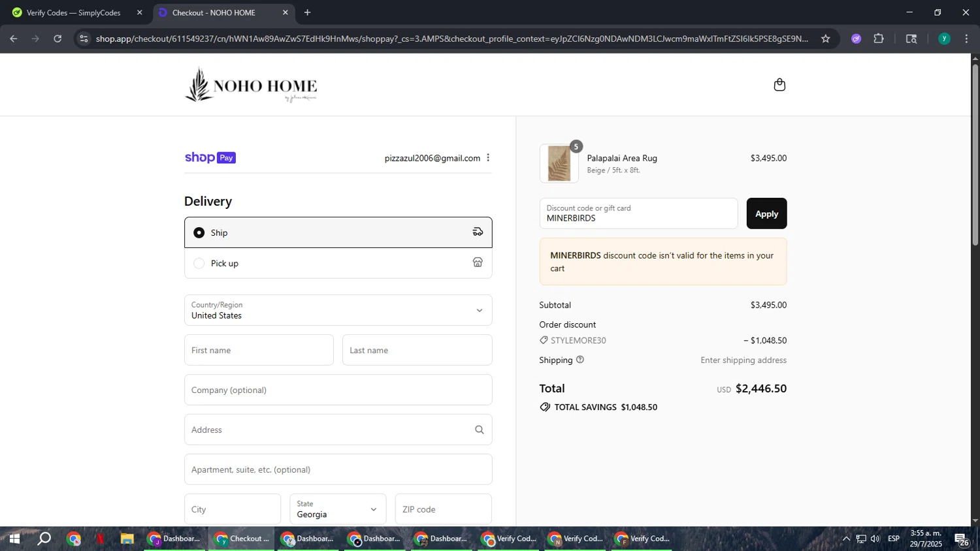980x551 pixels.
Task: Reload the checkout page
Action: pyautogui.click(x=57, y=39)
